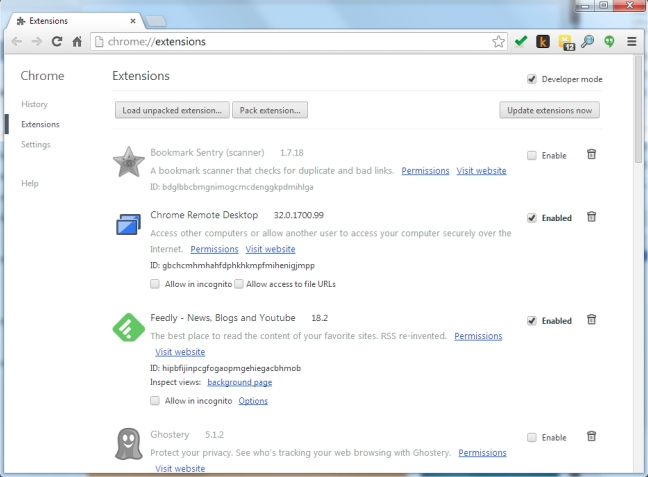Open a new tab
The height and width of the screenshot is (477, 648).
pos(156,21)
